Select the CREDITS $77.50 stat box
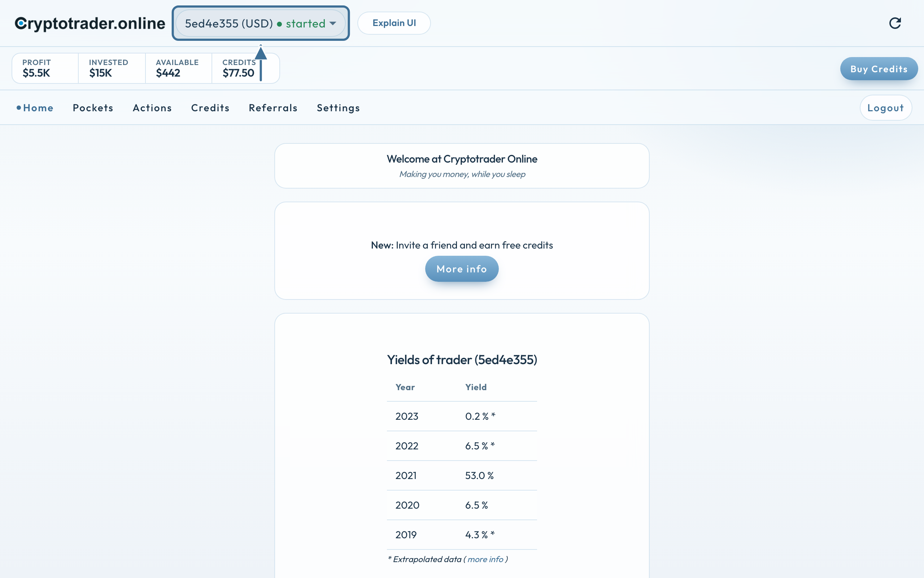The height and width of the screenshot is (578, 924). coord(245,68)
